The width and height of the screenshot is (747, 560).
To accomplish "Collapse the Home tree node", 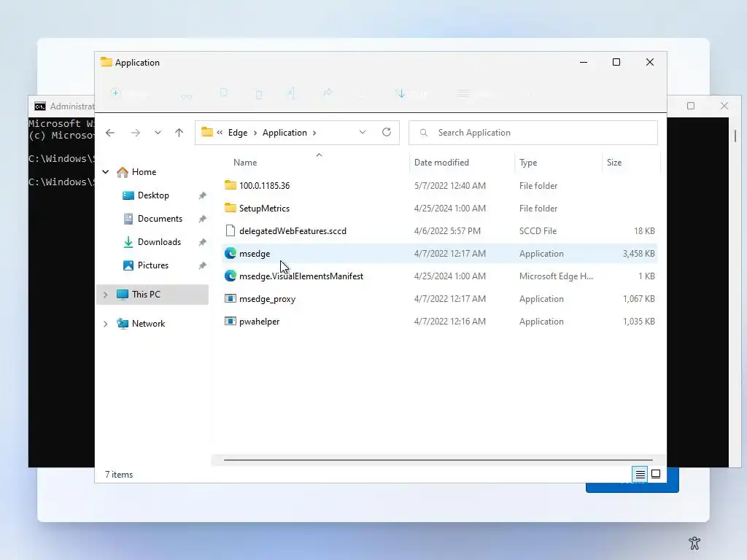I will coord(106,172).
